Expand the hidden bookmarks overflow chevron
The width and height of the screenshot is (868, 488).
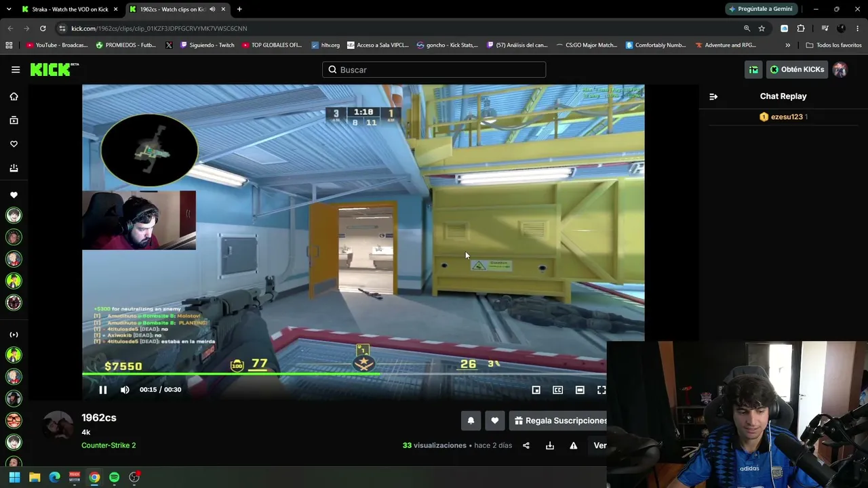(787, 45)
